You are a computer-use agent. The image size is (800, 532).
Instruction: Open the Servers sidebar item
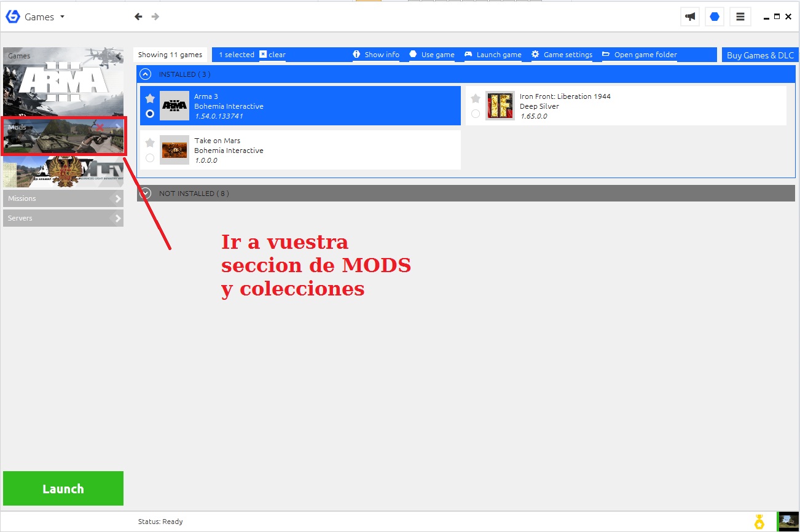[63, 218]
